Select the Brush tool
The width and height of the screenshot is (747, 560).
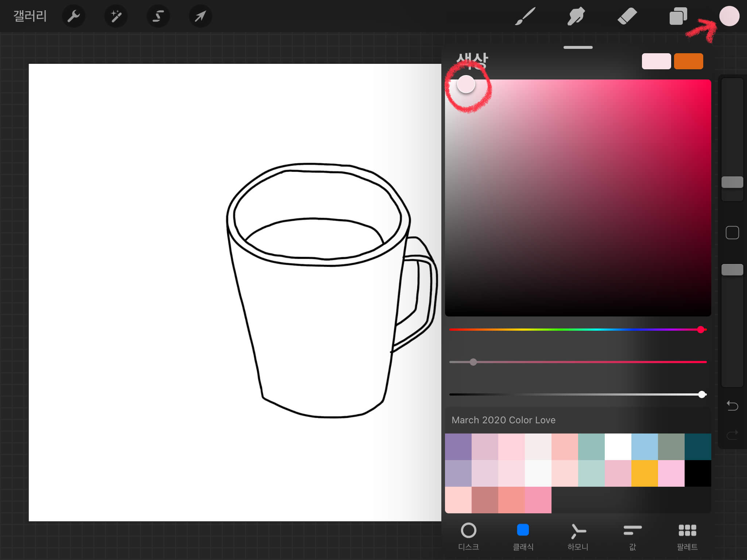tap(525, 16)
